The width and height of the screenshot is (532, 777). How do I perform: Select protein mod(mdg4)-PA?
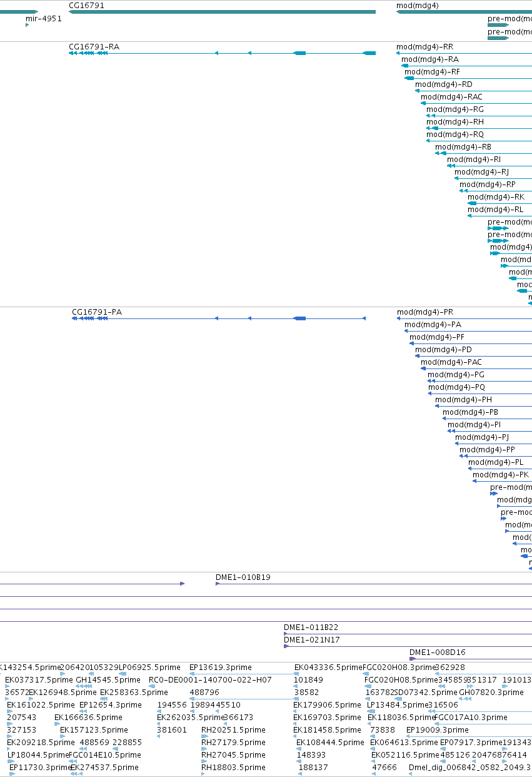pos(433,324)
